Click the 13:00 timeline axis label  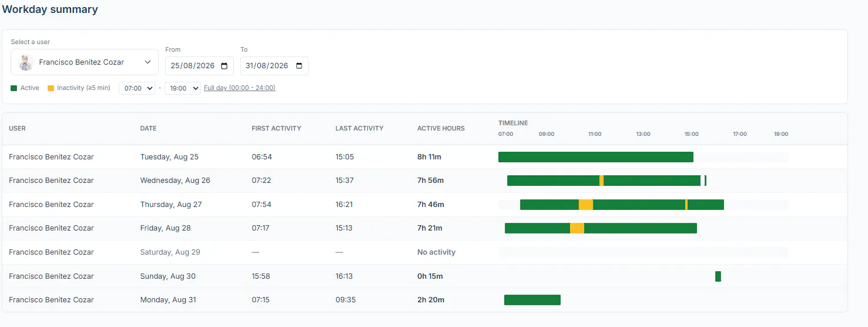click(x=643, y=134)
